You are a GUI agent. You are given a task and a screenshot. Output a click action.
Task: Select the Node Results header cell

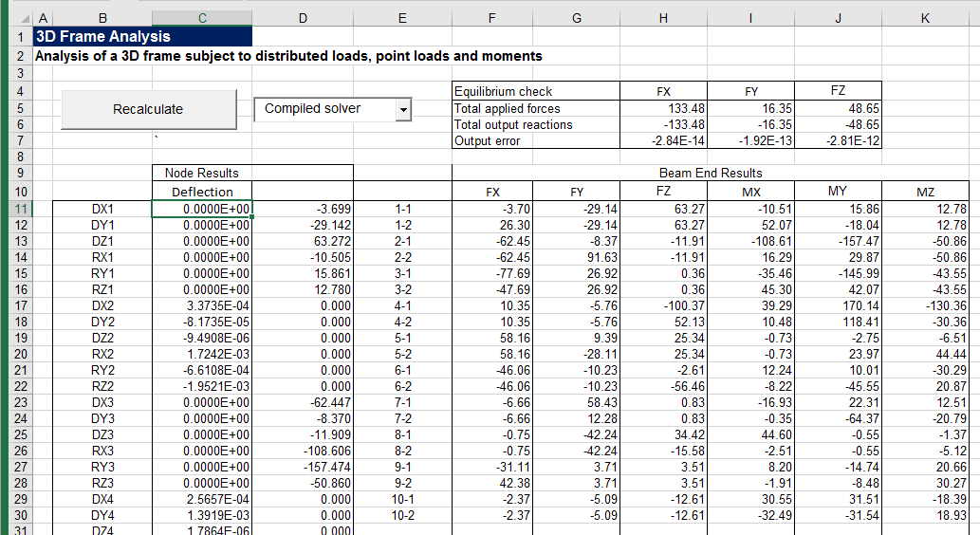[202, 173]
